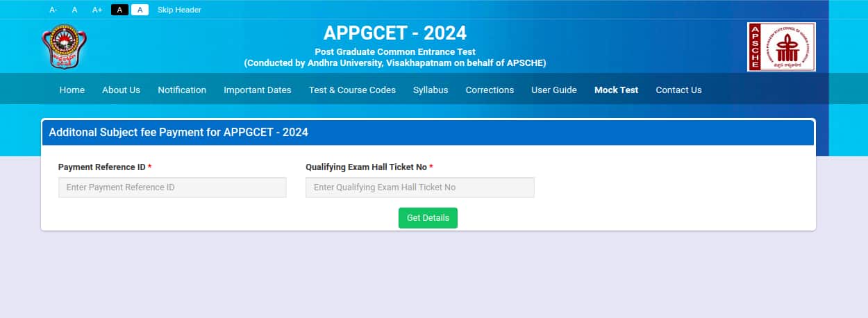
Task: Decrease font size with A- control
Action: [x=53, y=10]
